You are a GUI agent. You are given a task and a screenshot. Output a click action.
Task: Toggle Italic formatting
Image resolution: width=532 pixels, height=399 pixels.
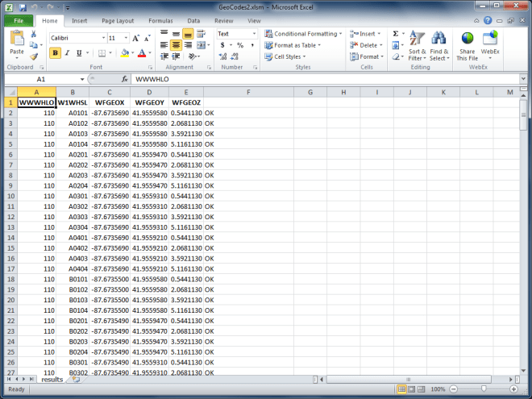tap(69, 53)
